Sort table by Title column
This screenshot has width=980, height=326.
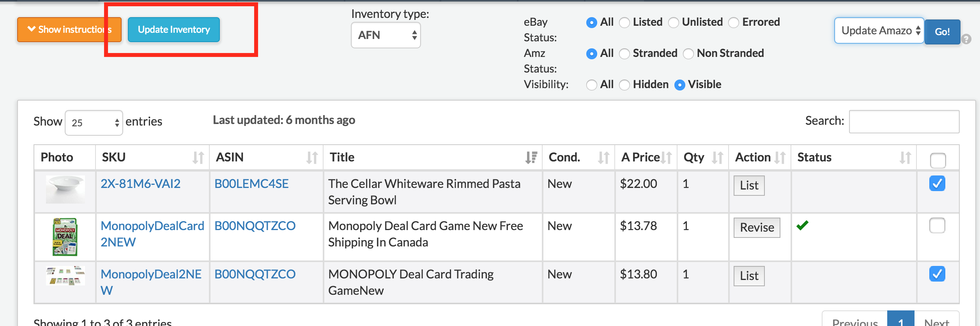tap(531, 158)
